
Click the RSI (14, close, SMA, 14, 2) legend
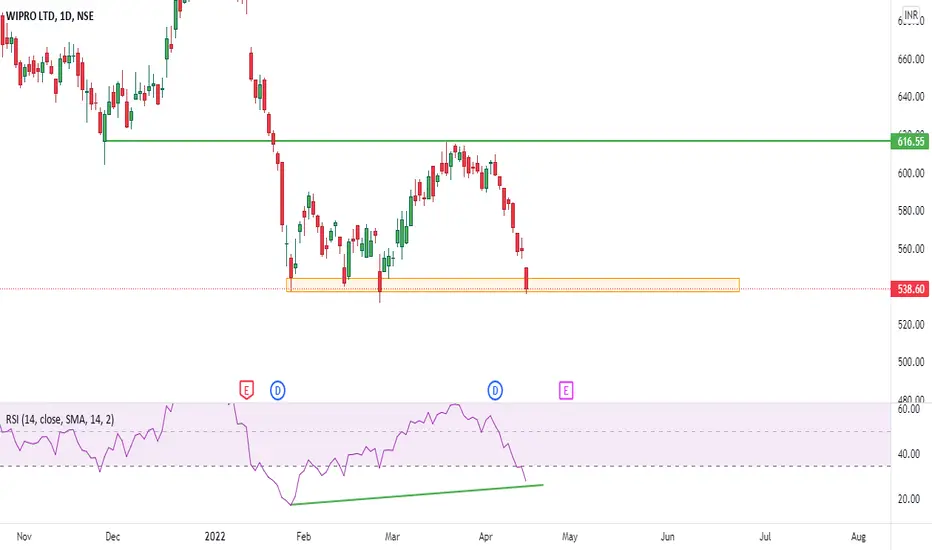tap(60, 419)
